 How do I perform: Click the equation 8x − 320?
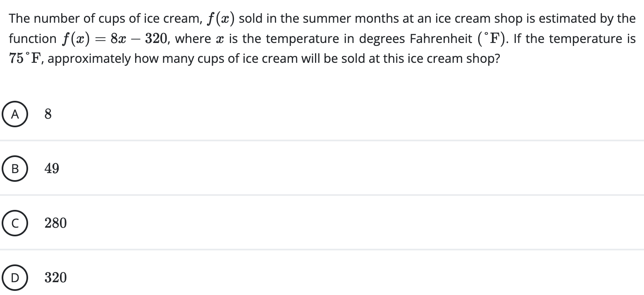(138, 39)
